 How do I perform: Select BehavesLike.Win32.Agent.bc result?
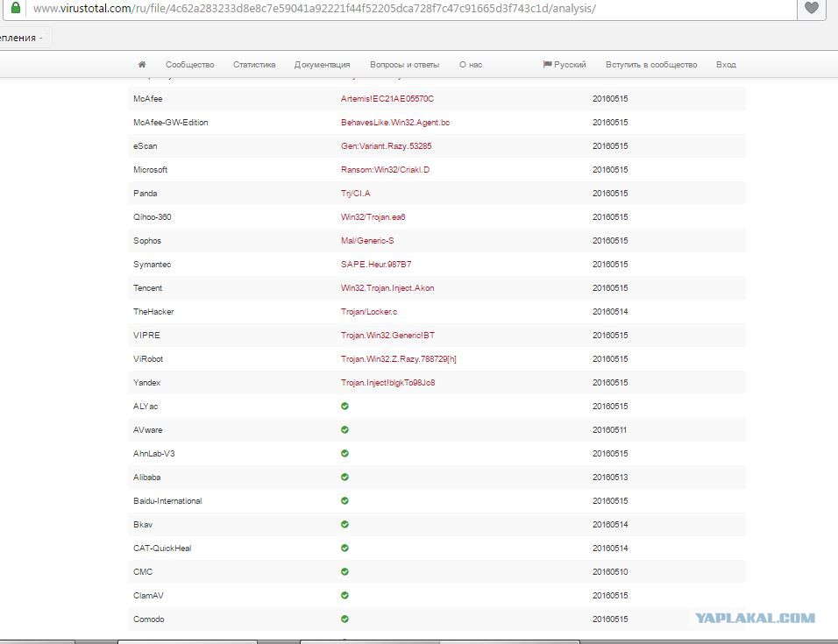395,123
